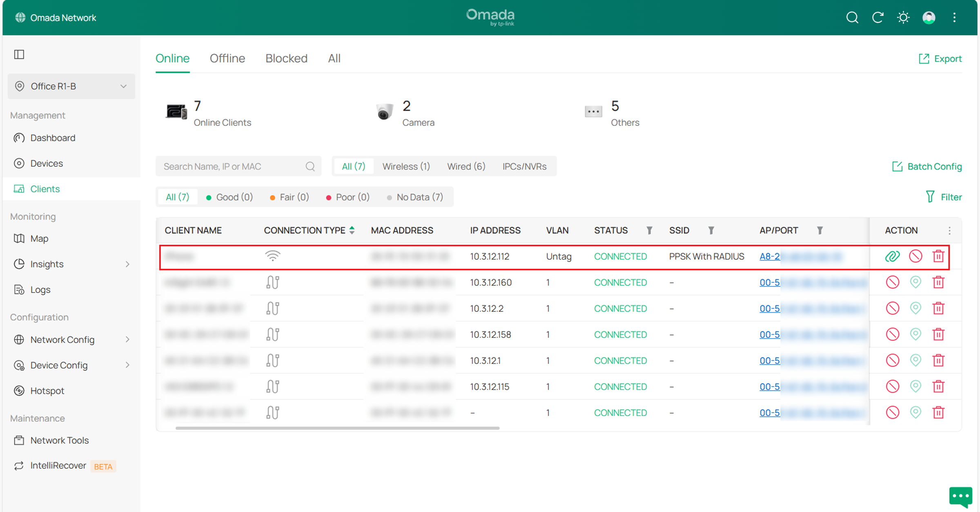This screenshot has width=980, height=512.
Task: Refresh the Omada controller page
Action: pyautogui.click(x=878, y=18)
